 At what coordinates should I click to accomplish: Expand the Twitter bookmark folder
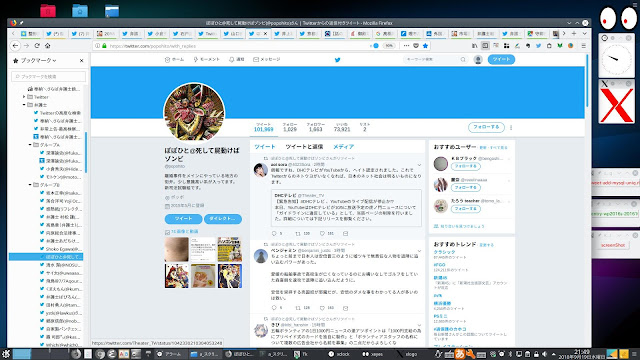24,97
